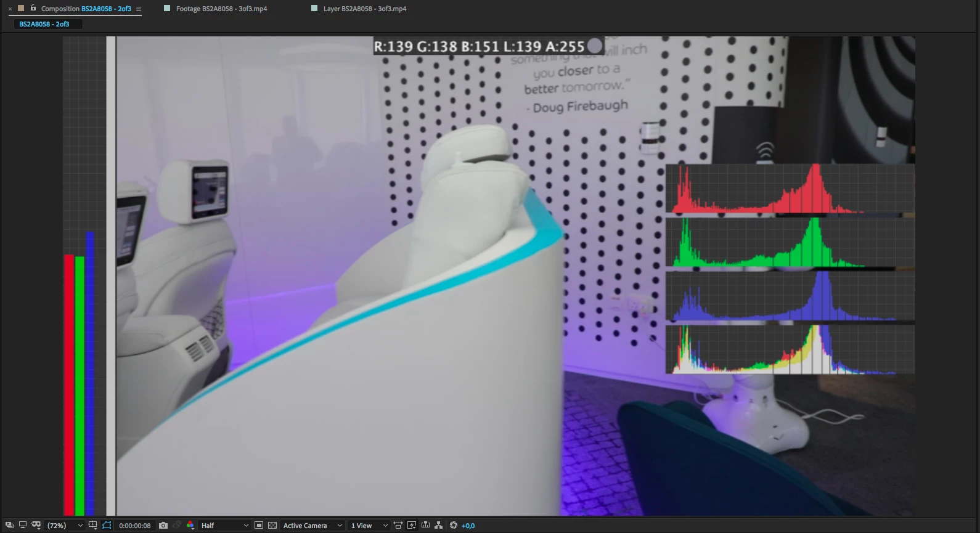Open the 1 View layout dropdown
Image resolution: width=980 pixels, height=533 pixels.
pos(369,526)
